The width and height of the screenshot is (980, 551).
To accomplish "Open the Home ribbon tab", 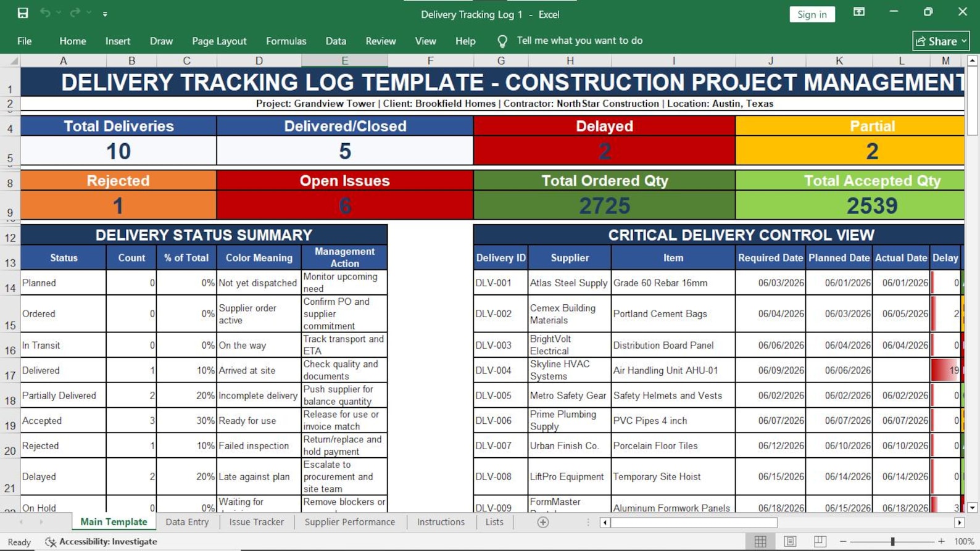I will (x=73, y=41).
